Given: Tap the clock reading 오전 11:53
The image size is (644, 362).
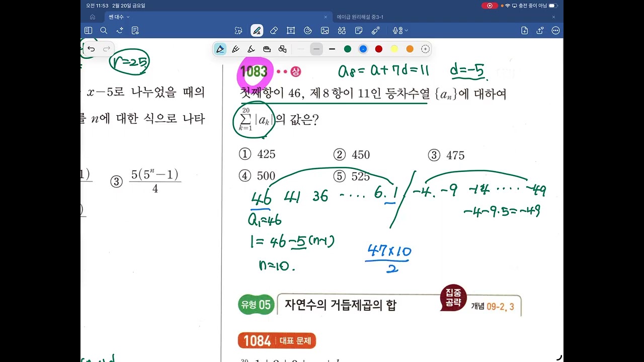Looking at the screenshot, I should [97, 6].
